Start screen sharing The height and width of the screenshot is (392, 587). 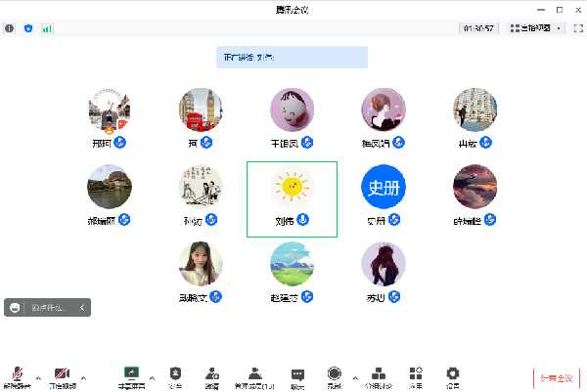pyautogui.click(x=131, y=375)
